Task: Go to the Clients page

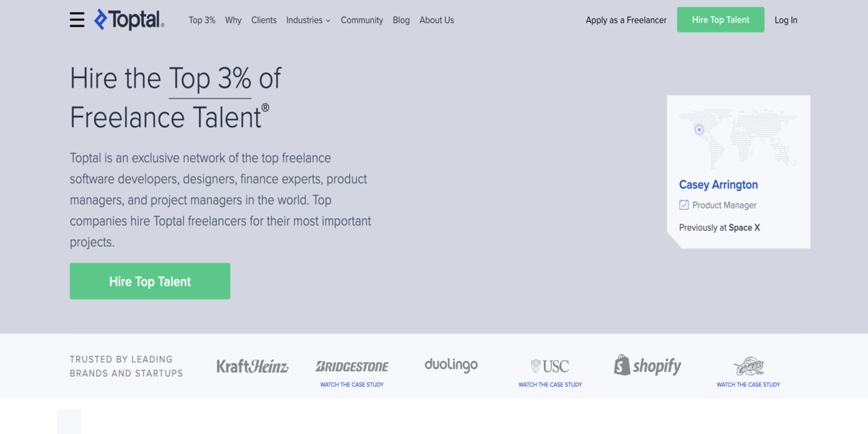Action: (x=264, y=20)
